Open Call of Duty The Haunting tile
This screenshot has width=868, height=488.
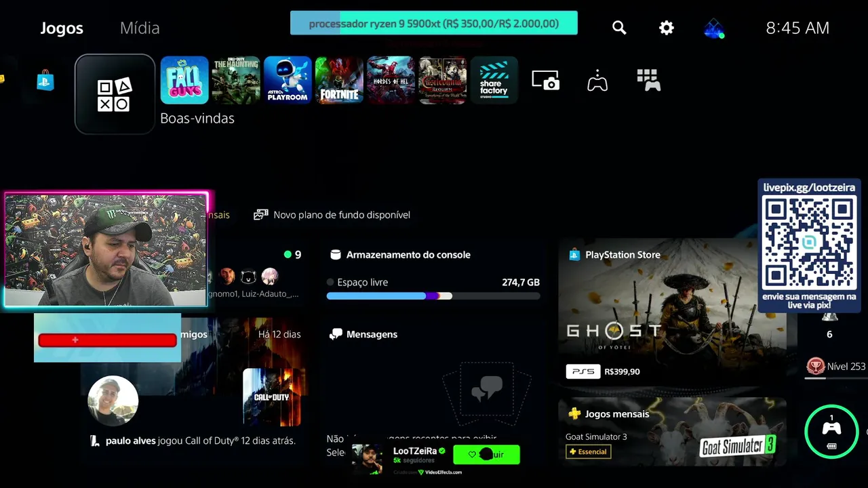coord(236,80)
